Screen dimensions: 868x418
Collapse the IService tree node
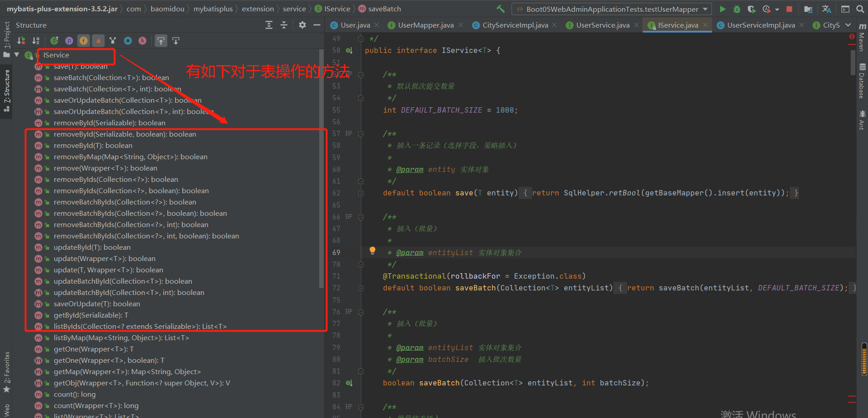coord(17,55)
